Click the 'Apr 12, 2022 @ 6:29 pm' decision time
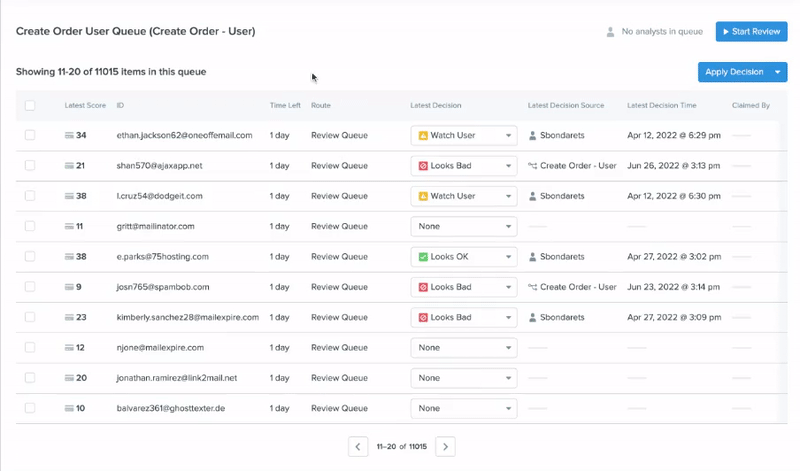Screen dimensions: 800x471 [674, 135]
